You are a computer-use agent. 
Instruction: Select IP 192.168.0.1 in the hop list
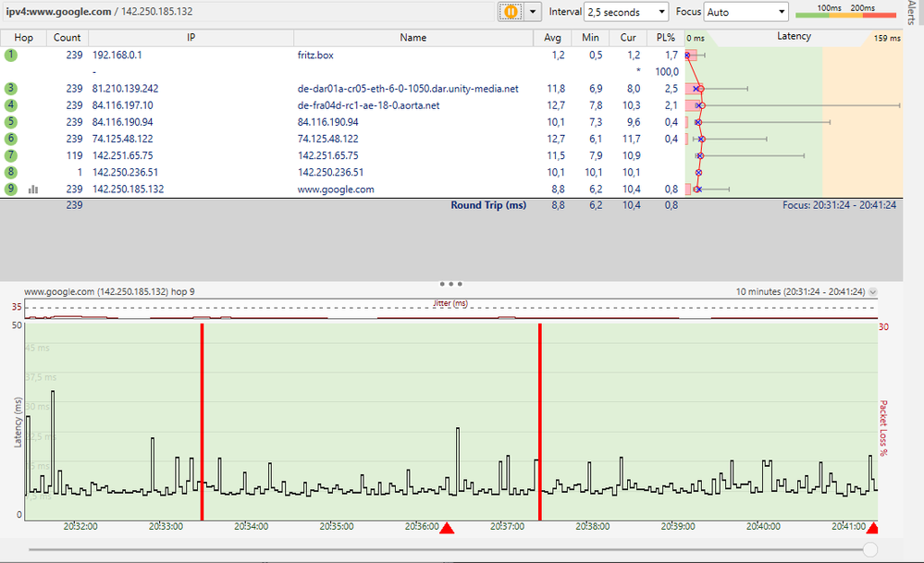117,55
